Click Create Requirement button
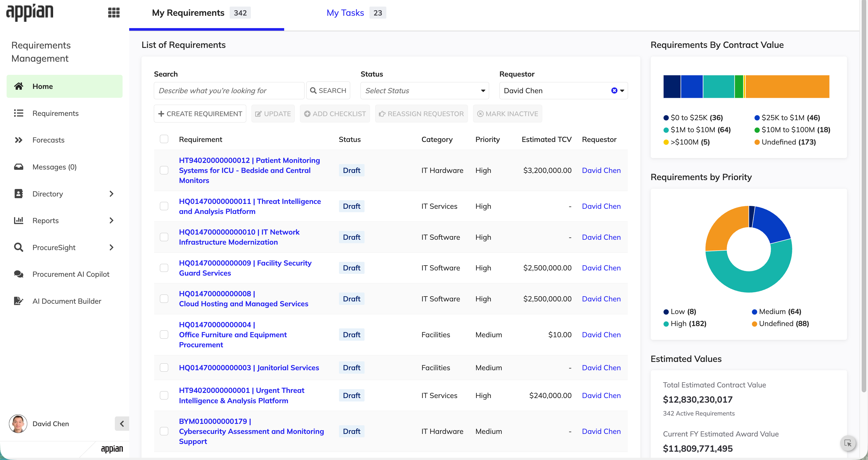This screenshot has width=868, height=460. click(200, 114)
